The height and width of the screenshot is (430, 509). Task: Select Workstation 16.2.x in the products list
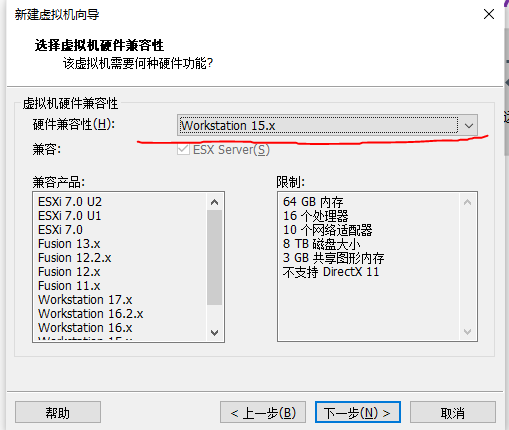(90, 314)
